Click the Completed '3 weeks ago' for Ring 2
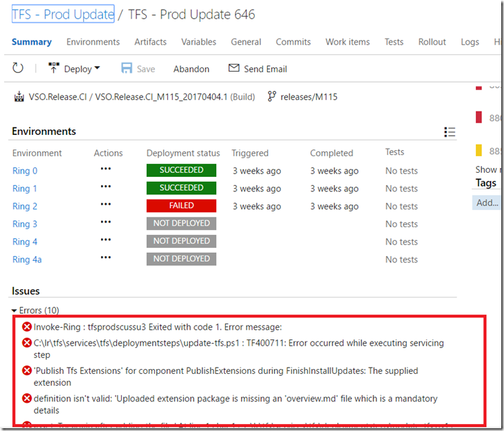 click(335, 206)
